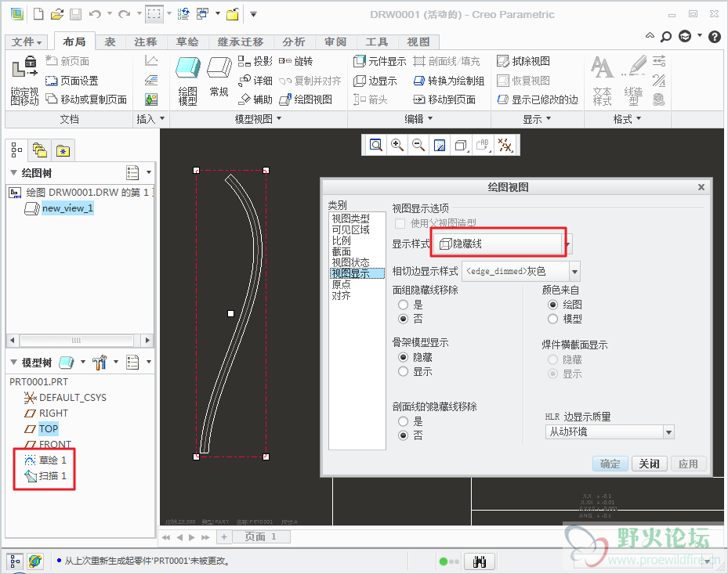
Task: Click Convert to Draft Group (转换为绘制组)
Action: [449, 81]
